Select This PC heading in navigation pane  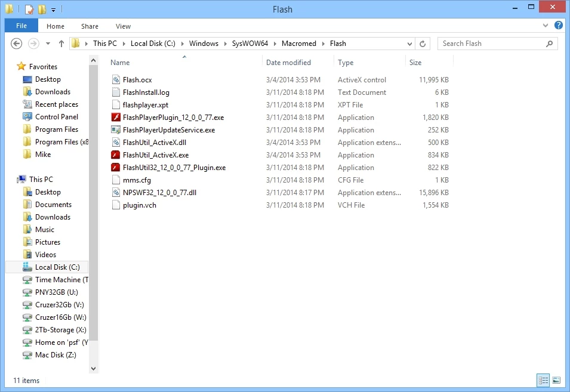(36, 180)
